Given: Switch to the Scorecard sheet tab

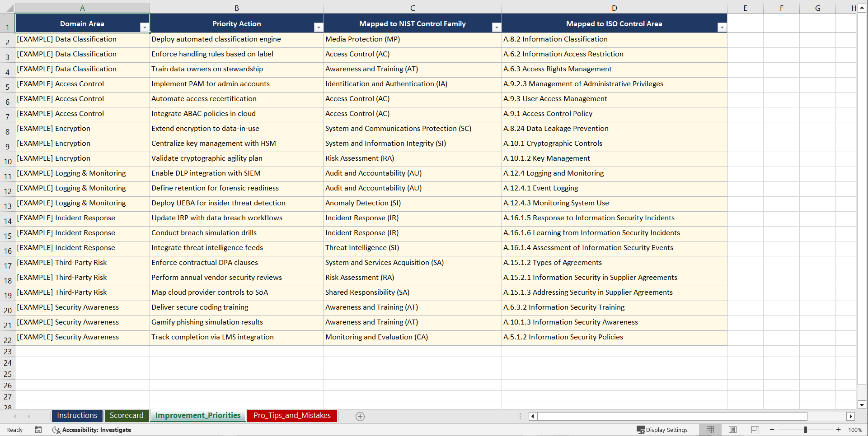Looking at the screenshot, I should [x=127, y=416].
